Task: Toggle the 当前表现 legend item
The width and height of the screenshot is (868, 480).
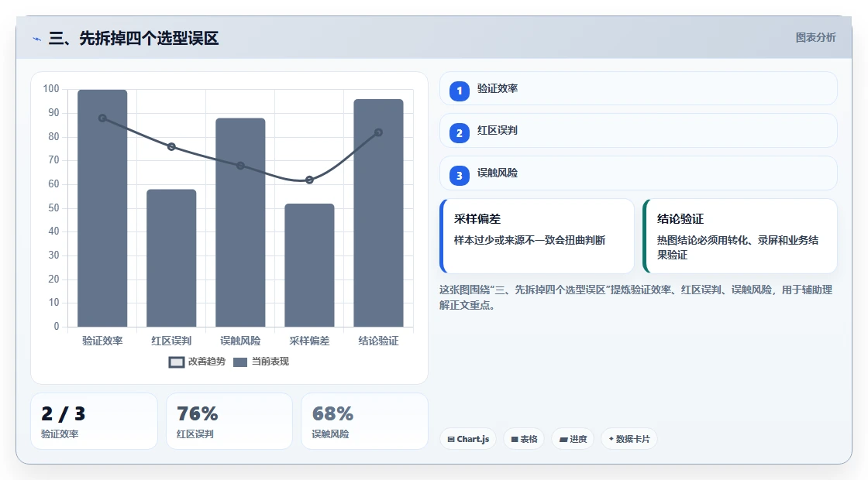Action: 261,362
